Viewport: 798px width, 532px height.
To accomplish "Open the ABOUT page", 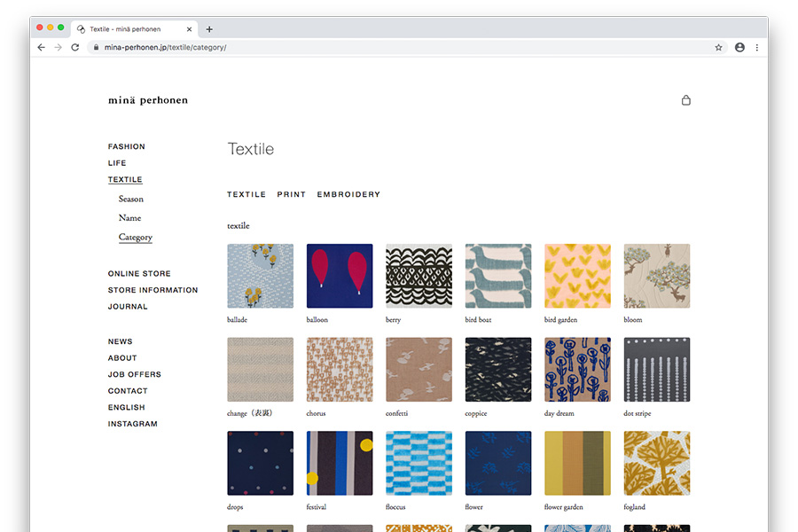I will click(x=122, y=358).
